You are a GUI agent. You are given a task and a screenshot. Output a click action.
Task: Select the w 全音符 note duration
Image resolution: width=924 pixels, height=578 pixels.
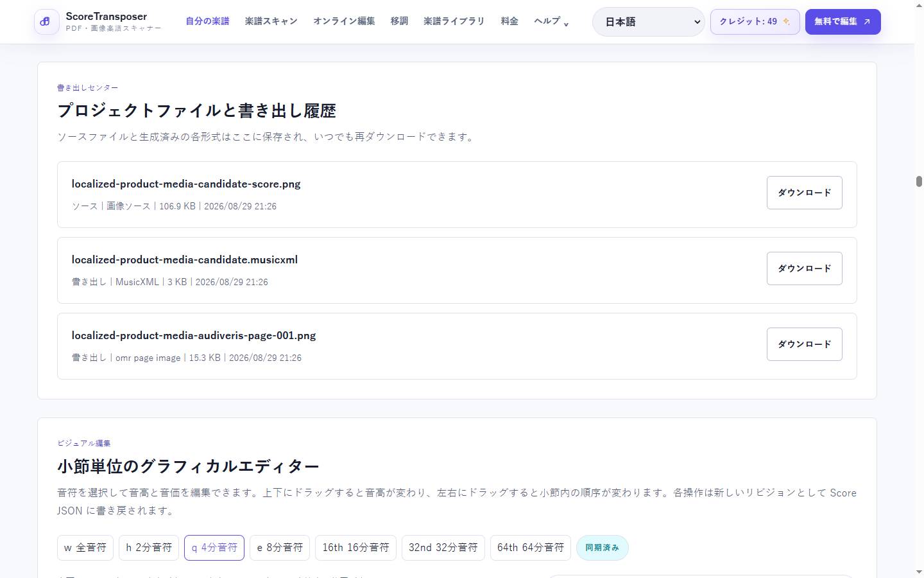click(x=85, y=548)
